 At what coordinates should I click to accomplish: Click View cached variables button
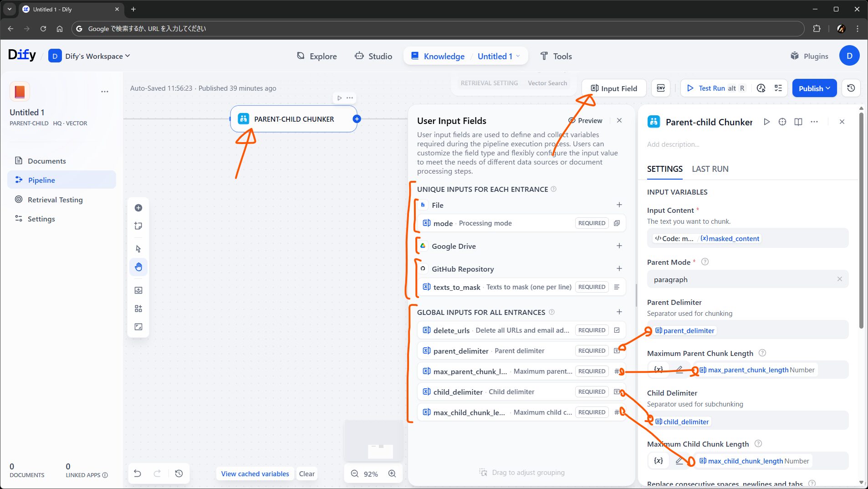pyautogui.click(x=255, y=474)
